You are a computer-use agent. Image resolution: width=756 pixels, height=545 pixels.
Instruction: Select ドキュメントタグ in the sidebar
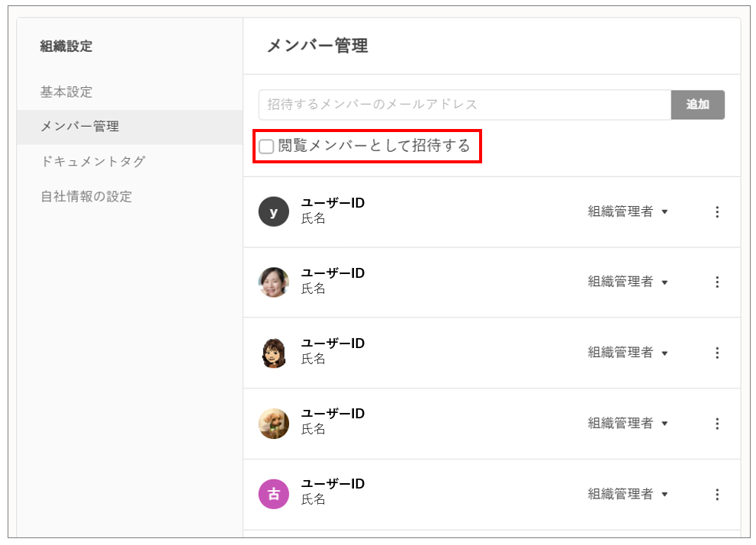point(92,161)
